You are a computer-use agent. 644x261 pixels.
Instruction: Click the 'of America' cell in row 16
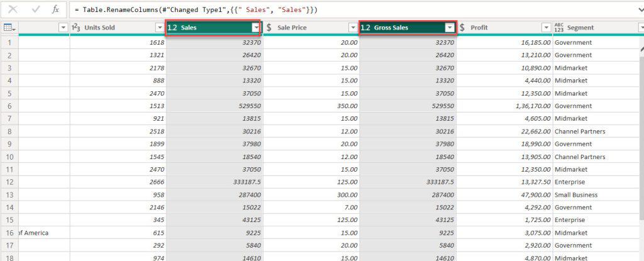point(43,233)
